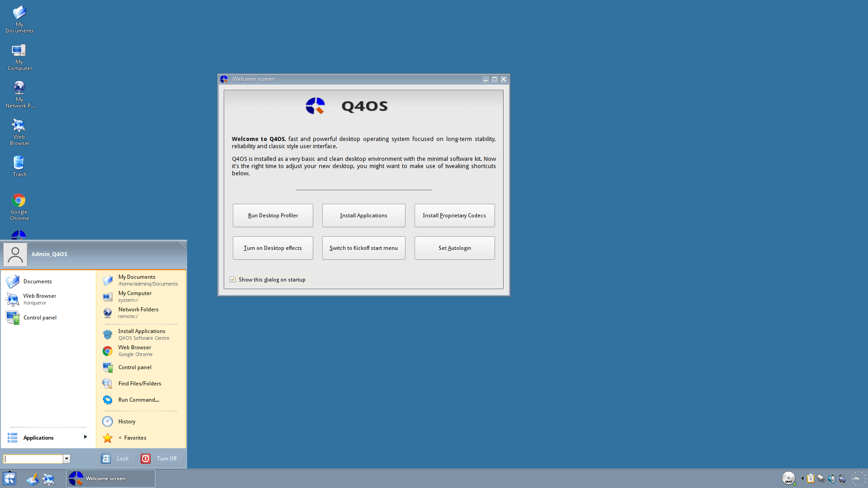Screen dimensions: 868x488
Task: Select the Web Browser desktop icon
Action: tap(19, 132)
